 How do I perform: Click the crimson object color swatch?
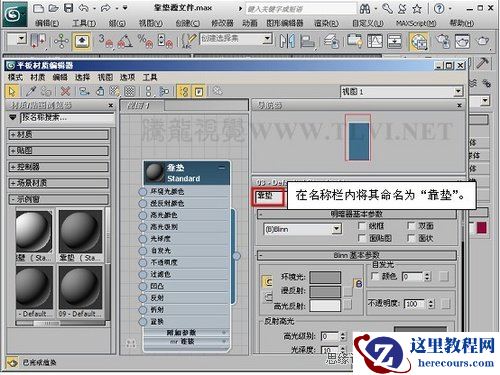tap(481, 228)
